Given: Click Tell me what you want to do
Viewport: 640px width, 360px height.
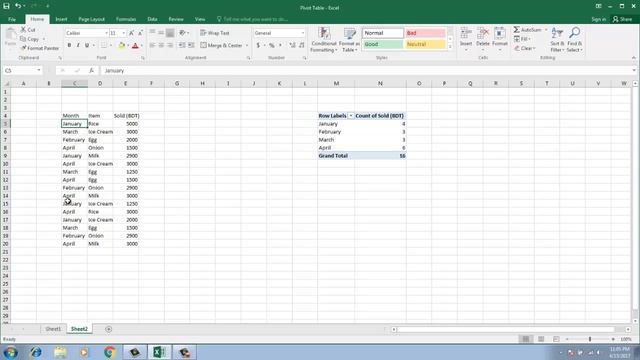Looking at the screenshot, I should [252, 19].
